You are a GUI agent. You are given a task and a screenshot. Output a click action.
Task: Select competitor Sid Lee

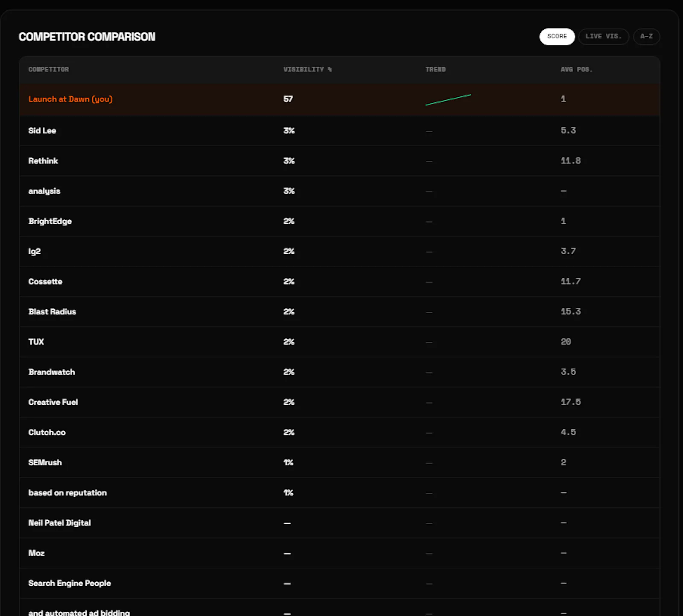[x=42, y=131]
